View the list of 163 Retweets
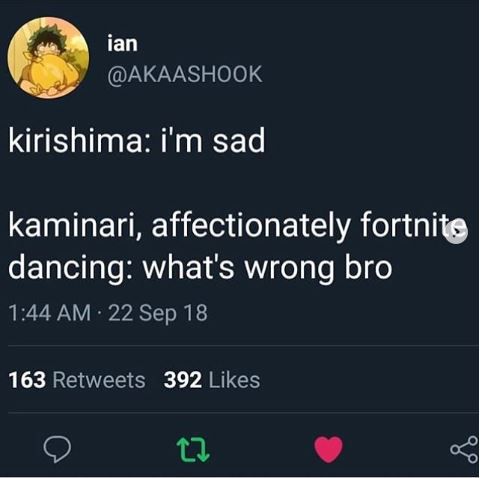 tap(77, 380)
